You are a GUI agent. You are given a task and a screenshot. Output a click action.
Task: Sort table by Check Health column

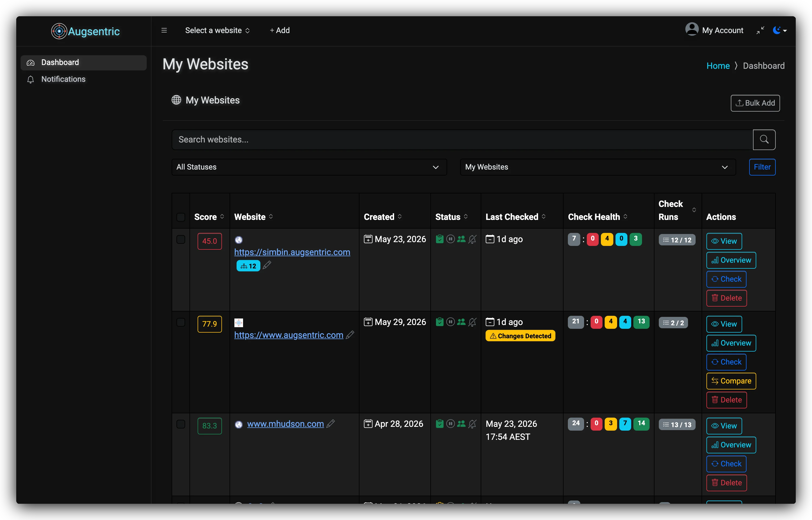597,217
